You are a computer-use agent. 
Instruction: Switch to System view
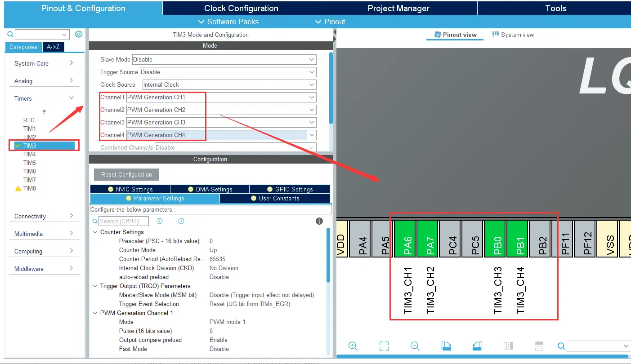(x=513, y=35)
